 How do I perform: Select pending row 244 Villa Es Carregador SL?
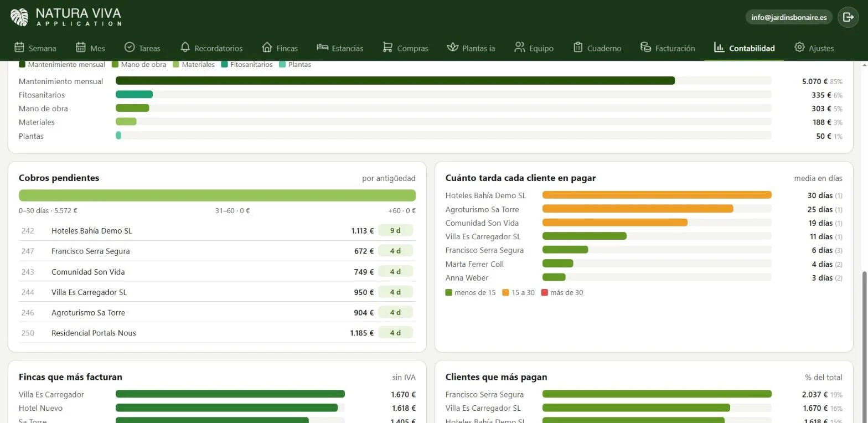217,292
